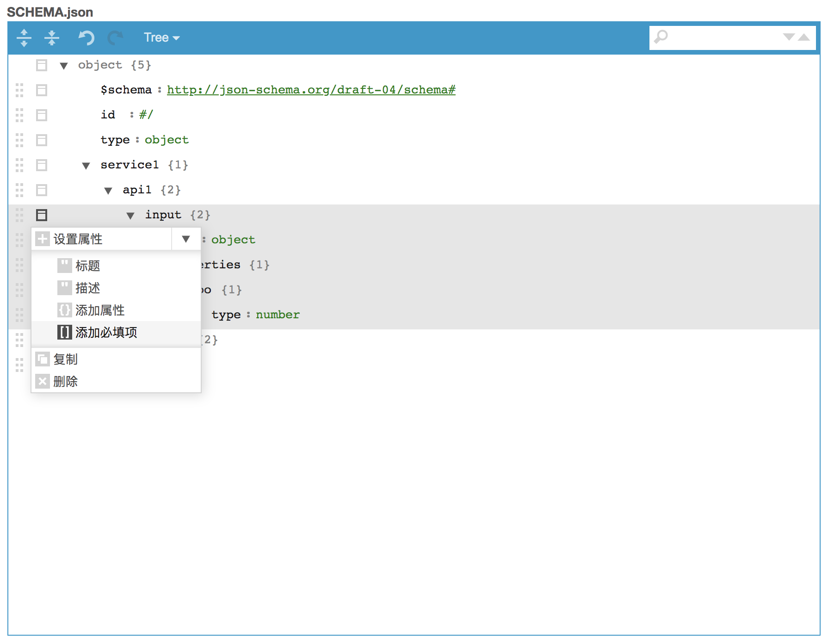Undo the last action
This screenshot has height=644, width=828.
(x=87, y=37)
